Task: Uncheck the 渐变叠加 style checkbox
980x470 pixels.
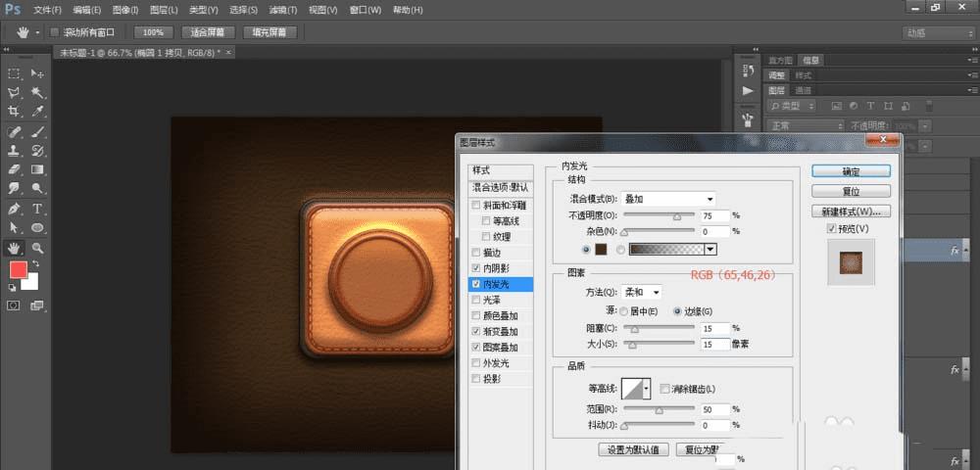Action: [477, 331]
